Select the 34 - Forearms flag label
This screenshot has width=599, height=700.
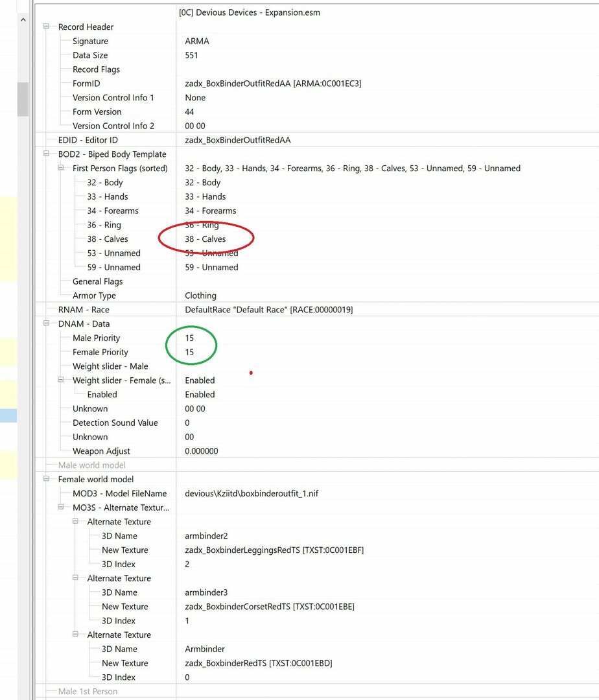(x=113, y=211)
